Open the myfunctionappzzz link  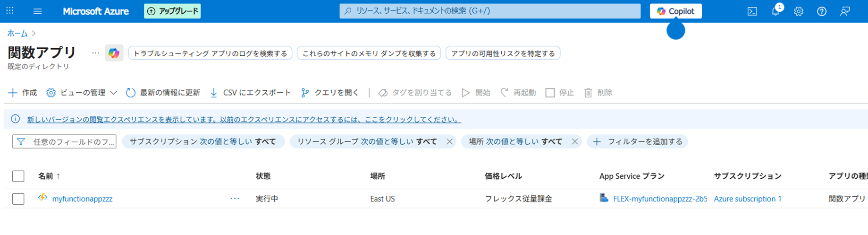coord(82,199)
